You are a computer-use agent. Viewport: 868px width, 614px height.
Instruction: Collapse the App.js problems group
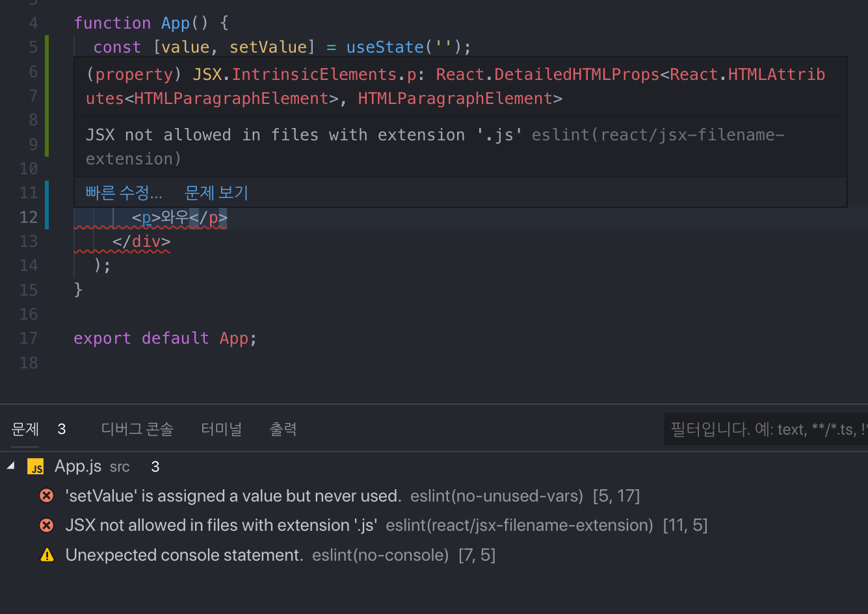[11, 466]
